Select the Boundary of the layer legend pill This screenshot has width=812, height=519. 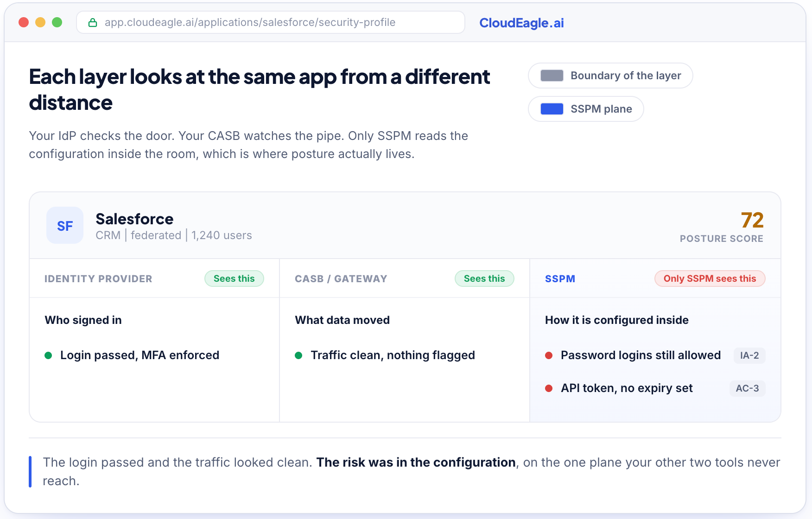point(610,76)
